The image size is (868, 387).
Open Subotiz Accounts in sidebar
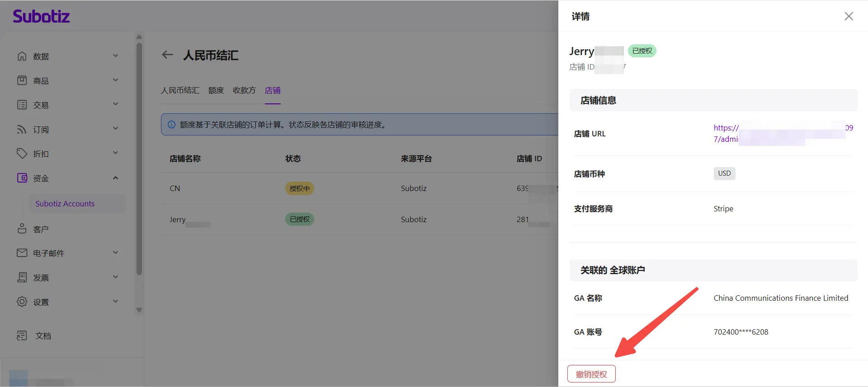click(x=77, y=204)
